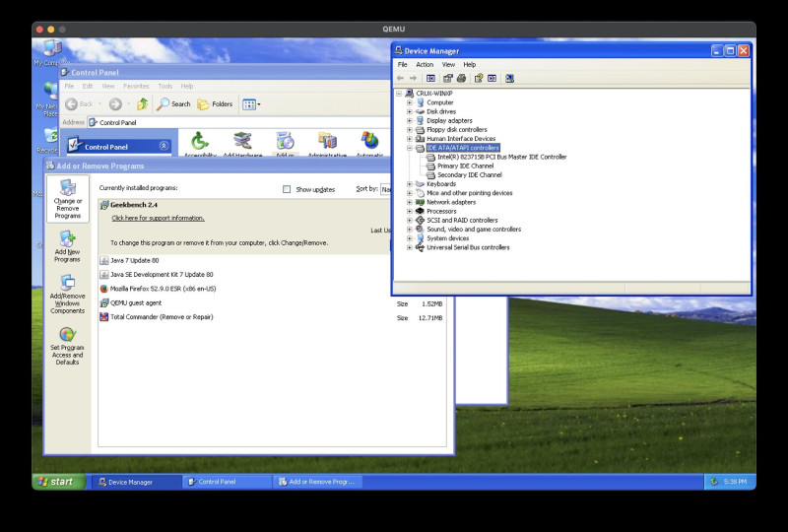Image resolution: width=788 pixels, height=532 pixels.
Task: Select Add/Remove Windows Components sidebar icon
Action: 67,295
